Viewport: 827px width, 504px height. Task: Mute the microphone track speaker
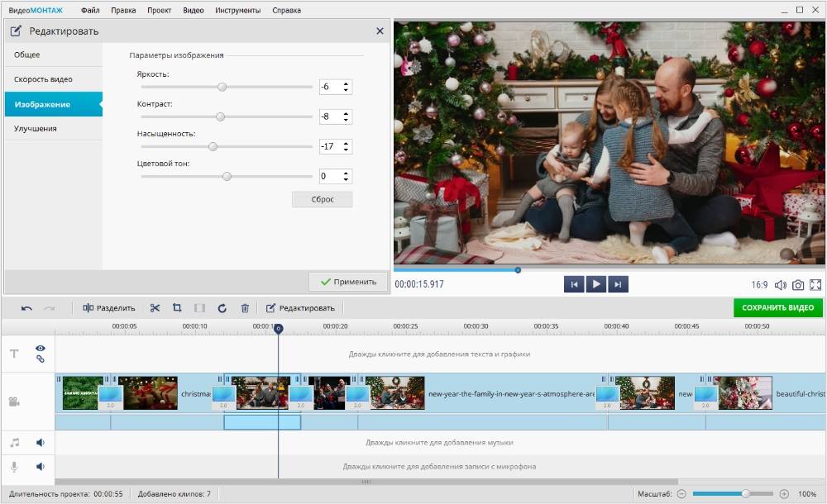(40, 466)
